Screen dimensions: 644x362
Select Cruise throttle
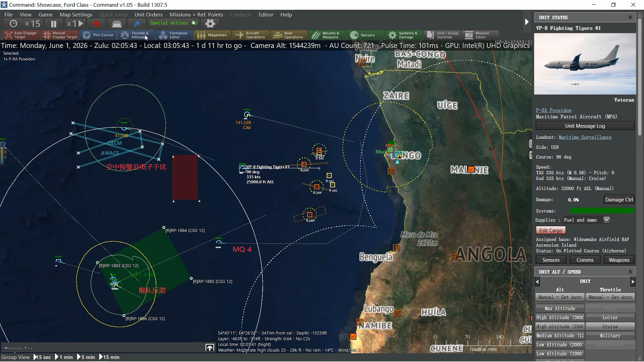click(610, 326)
